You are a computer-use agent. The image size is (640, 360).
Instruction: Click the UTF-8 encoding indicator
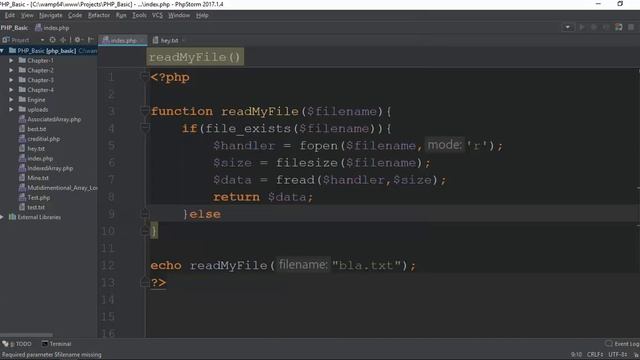[618, 355]
